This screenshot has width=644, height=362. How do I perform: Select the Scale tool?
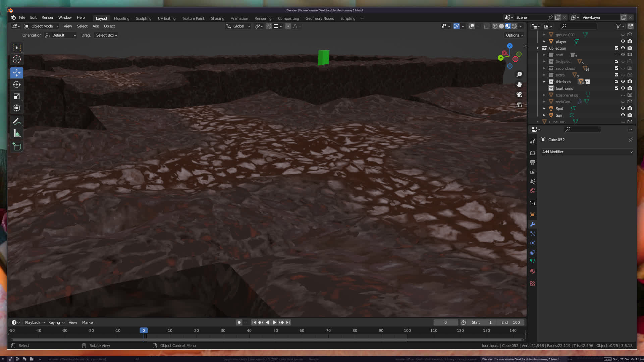click(16, 97)
